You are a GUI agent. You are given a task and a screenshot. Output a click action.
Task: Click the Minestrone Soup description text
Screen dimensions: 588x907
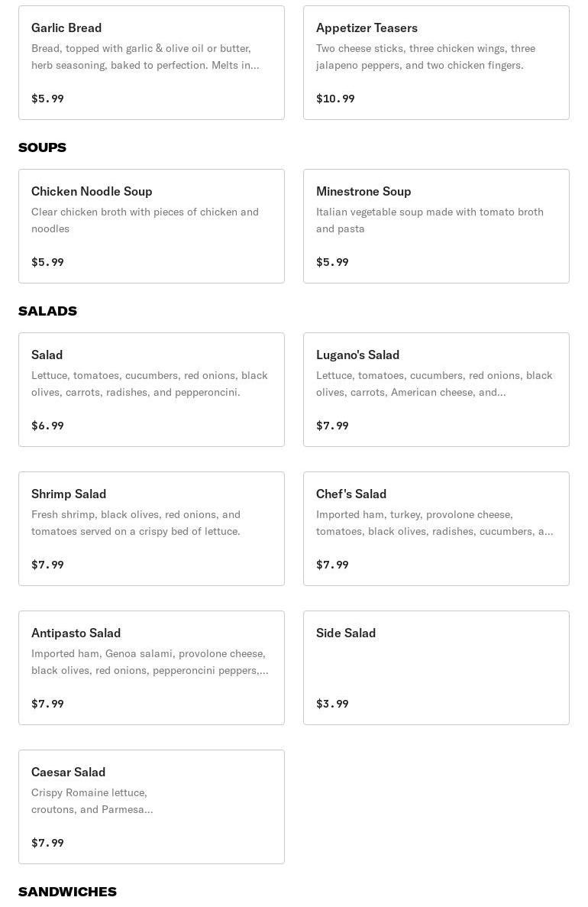click(x=430, y=220)
